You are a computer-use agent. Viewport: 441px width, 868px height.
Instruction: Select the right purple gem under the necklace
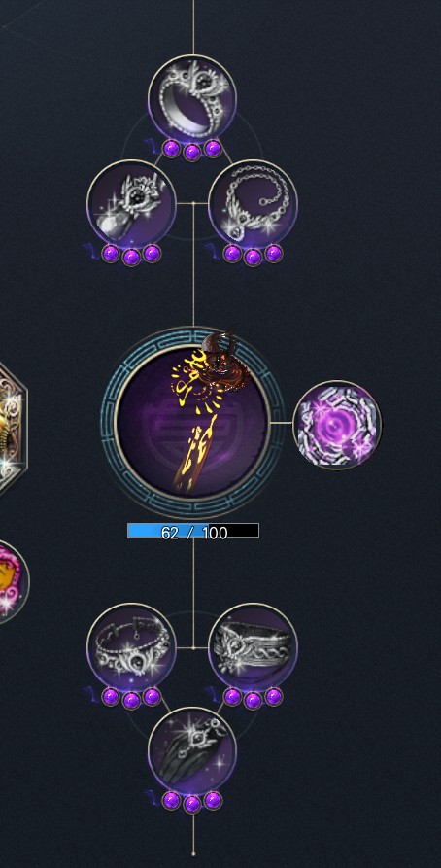pos(273,254)
